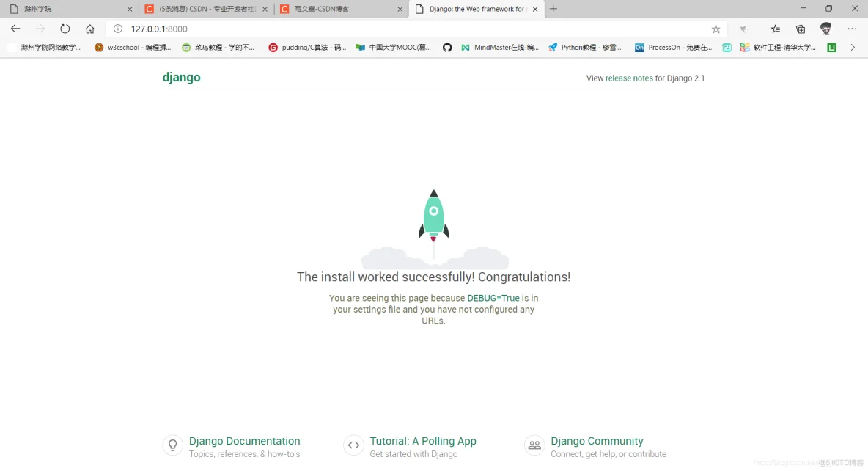The width and height of the screenshot is (868, 471).
Task: Open the Collections panel
Action: 801,29
